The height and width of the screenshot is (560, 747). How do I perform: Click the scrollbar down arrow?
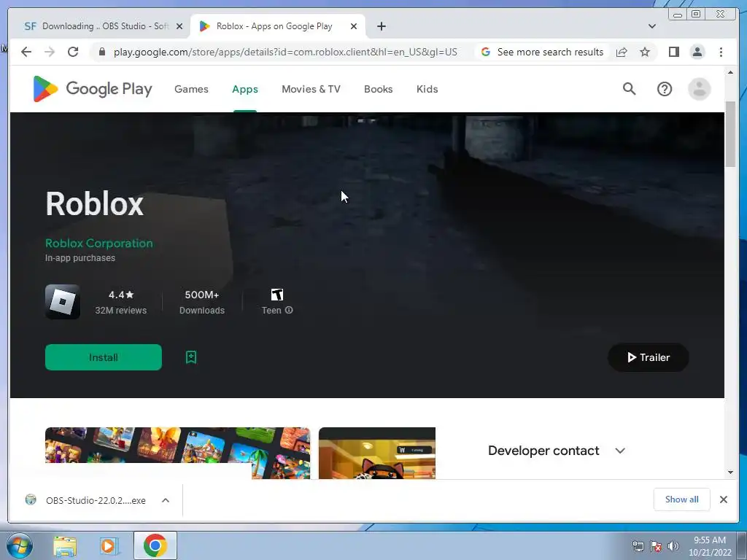[730, 472]
